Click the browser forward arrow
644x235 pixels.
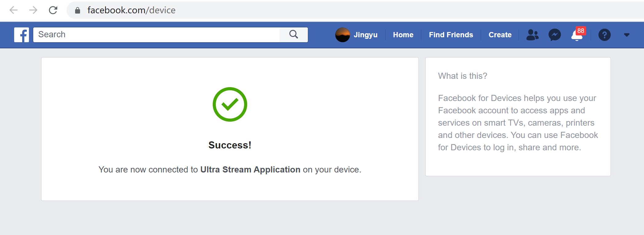[x=33, y=10]
